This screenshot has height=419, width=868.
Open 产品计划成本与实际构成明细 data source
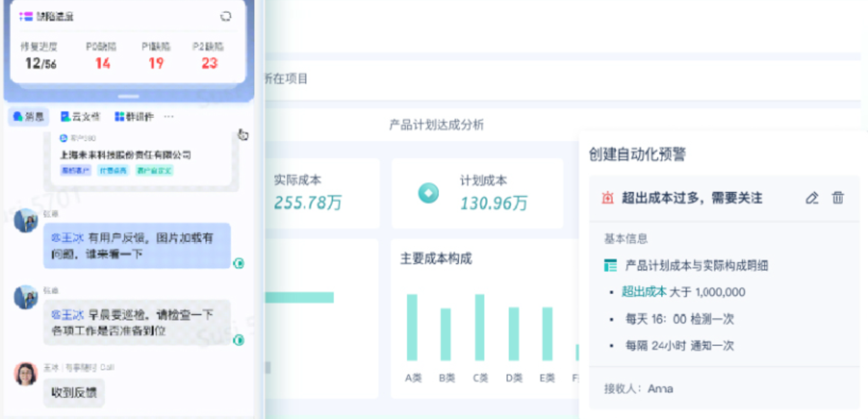[x=696, y=265]
